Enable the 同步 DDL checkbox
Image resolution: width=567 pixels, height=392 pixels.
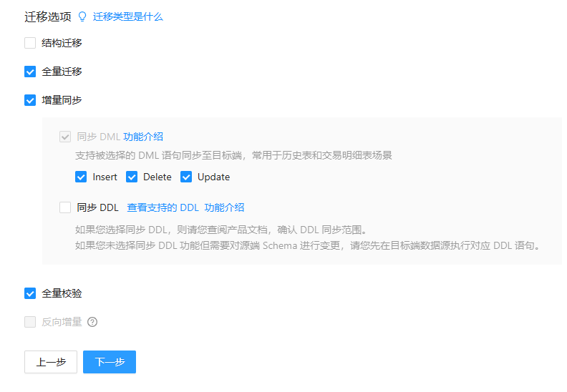(65, 207)
